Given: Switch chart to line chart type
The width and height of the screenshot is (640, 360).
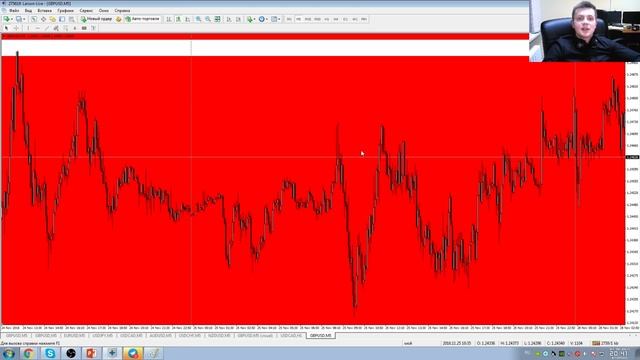Looking at the screenshot, I should pyautogui.click(x=188, y=19).
